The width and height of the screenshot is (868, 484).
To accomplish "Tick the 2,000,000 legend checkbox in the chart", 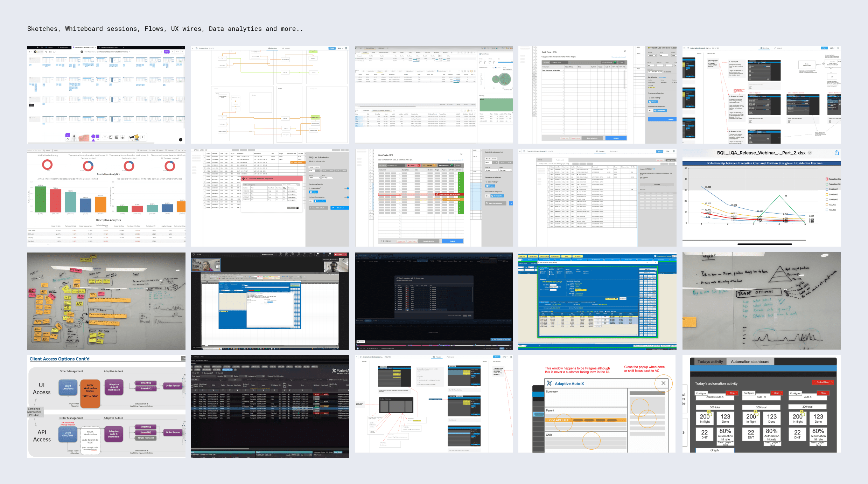I will pos(827,194).
